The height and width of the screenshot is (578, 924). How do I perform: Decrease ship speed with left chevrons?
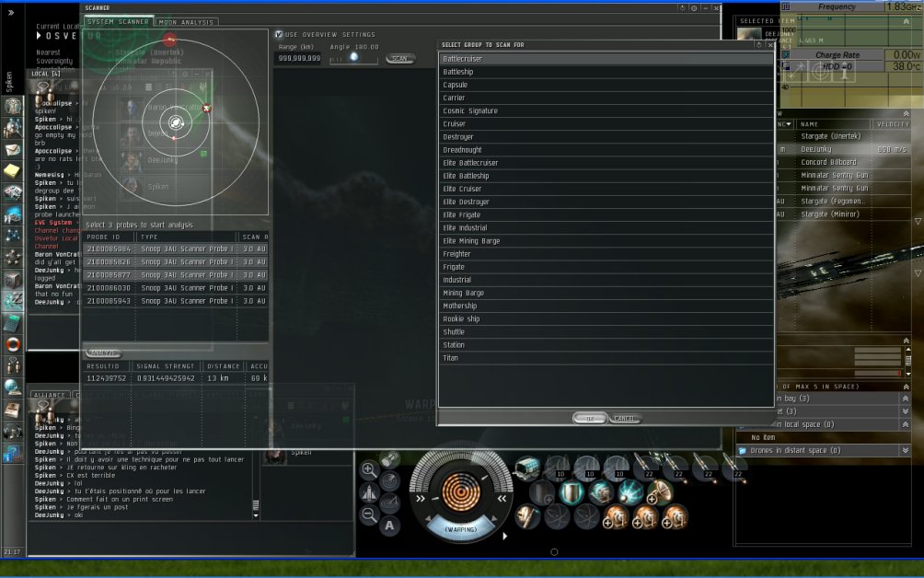(x=421, y=499)
